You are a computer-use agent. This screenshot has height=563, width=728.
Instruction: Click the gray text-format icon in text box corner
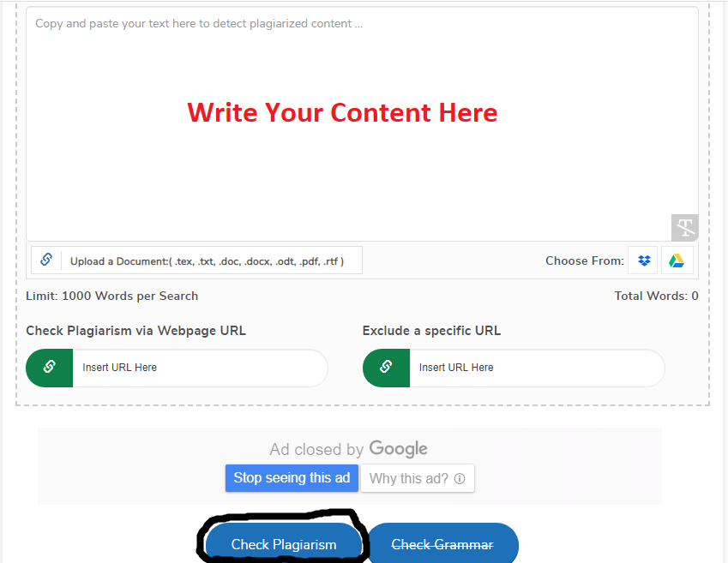pos(684,227)
